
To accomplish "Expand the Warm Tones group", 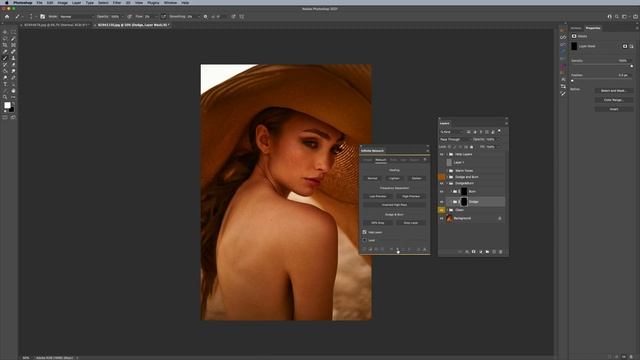I will click(x=447, y=171).
